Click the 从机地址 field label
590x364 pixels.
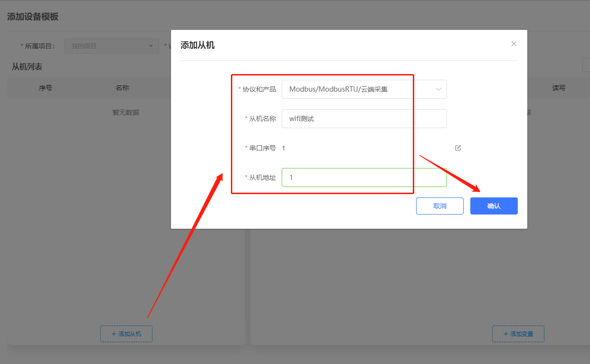pyautogui.click(x=262, y=178)
